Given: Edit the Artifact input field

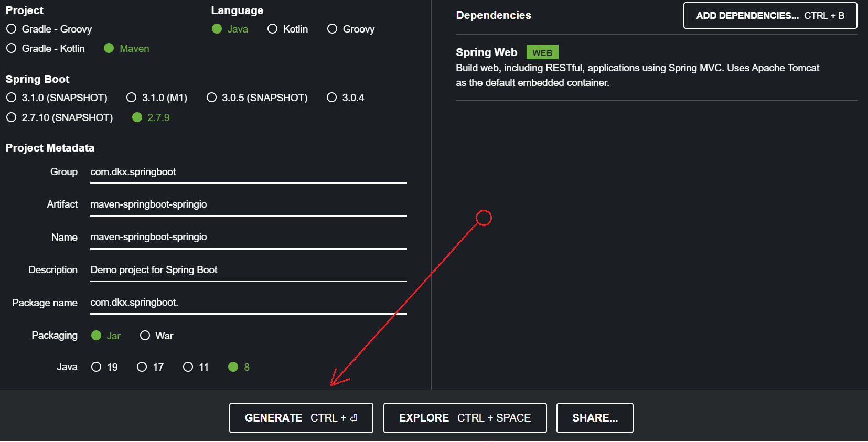Looking at the screenshot, I should (x=249, y=205).
